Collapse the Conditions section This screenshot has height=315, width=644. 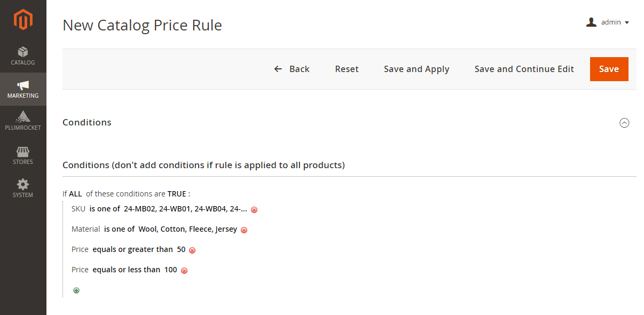click(624, 123)
